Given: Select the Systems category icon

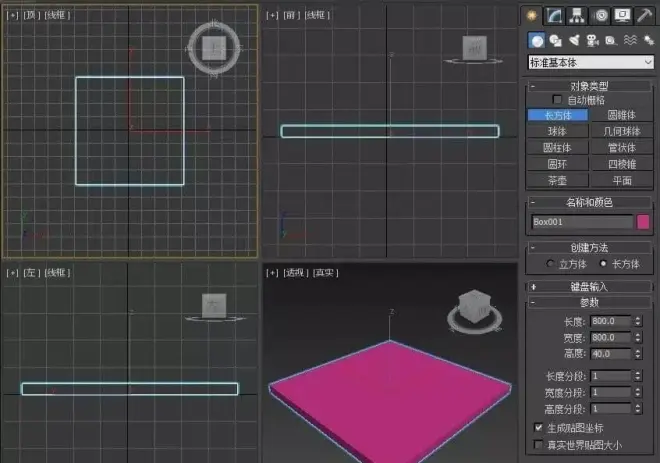Looking at the screenshot, I should (x=649, y=40).
